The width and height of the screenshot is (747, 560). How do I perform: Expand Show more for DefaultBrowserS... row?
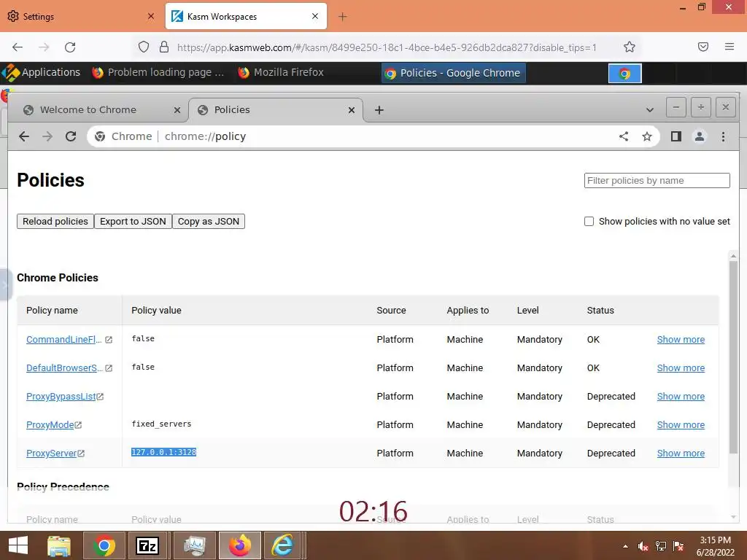(681, 368)
